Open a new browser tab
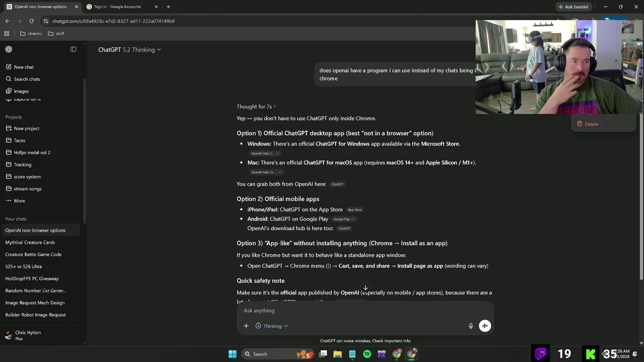644x362 pixels. [x=168, y=7]
